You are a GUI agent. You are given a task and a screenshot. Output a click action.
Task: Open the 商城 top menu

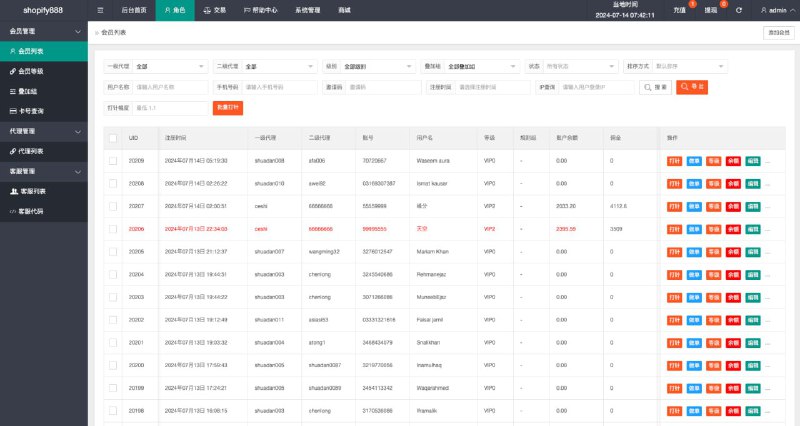[x=344, y=10]
